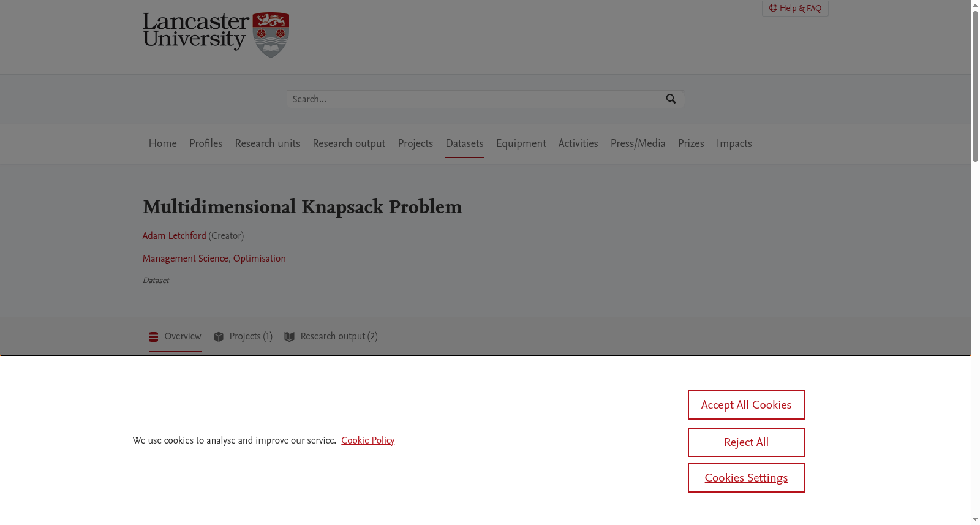Image resolution: width=980 pixels, height=525 pixels.
Task: Switch to the Overview tab
Action: [175, 336]
